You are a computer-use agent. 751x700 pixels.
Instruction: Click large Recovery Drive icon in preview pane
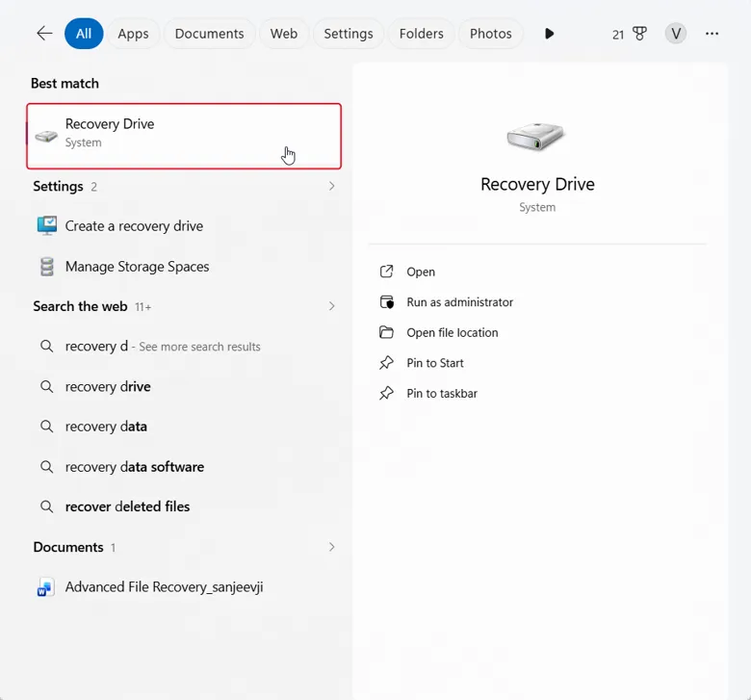(537, 137)
